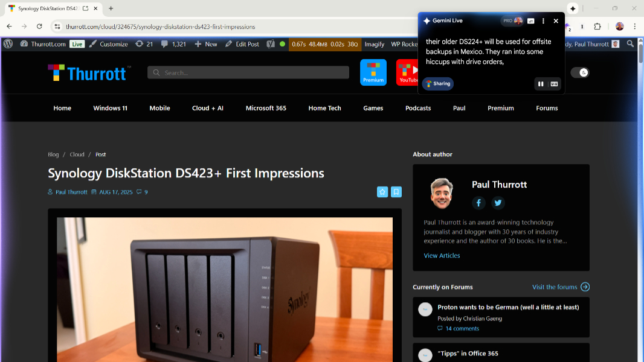Open the Podcasts navigation item
The height and width of the screenshot is (362, 644).
tap(418, 108)
